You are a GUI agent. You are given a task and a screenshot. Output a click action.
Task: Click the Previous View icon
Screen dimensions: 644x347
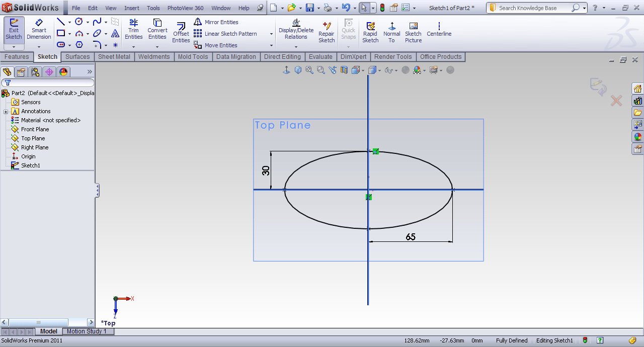(x=333, y=70)
